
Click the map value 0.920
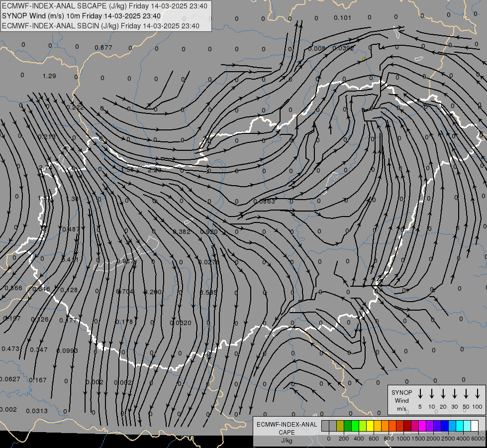209,231
